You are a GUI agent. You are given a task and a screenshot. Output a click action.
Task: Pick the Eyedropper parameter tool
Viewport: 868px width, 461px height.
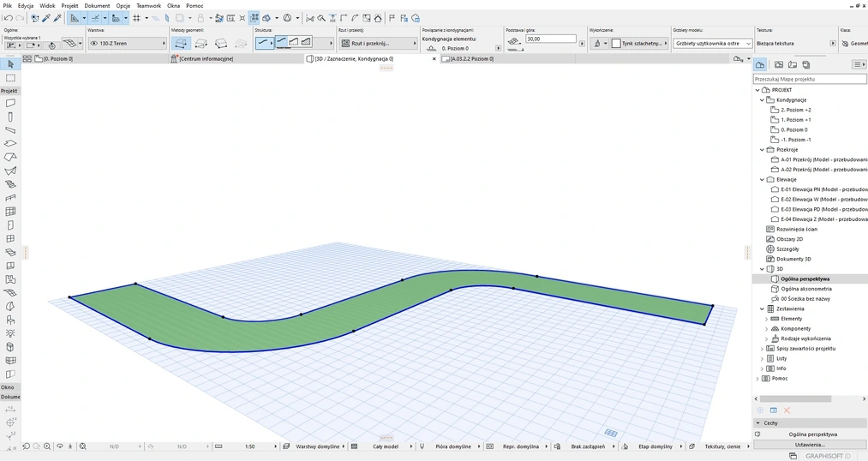46,17
